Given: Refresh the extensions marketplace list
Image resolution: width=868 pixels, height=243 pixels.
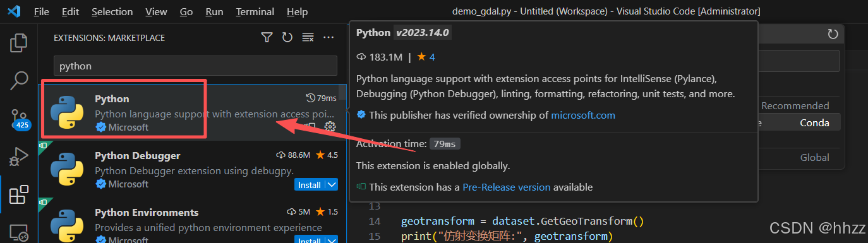Looking at the screenshot, I should coord(287,38).
